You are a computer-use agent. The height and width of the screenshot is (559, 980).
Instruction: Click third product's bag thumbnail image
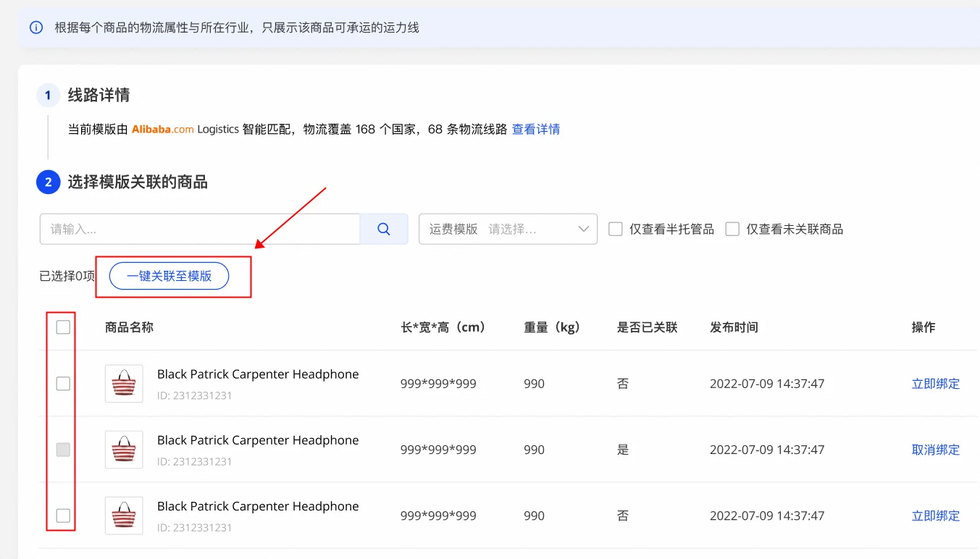coord(124,516)
